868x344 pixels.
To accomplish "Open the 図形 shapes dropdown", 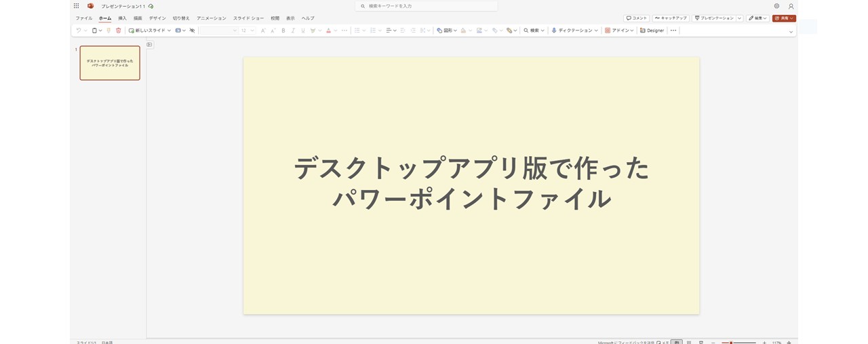I will 447,31.
